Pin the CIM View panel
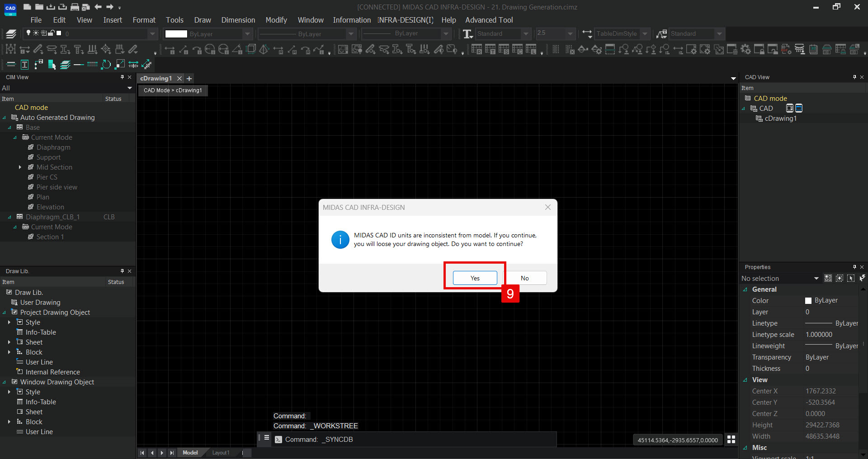Screen dimensions: 868x459 tap(122, 77)
